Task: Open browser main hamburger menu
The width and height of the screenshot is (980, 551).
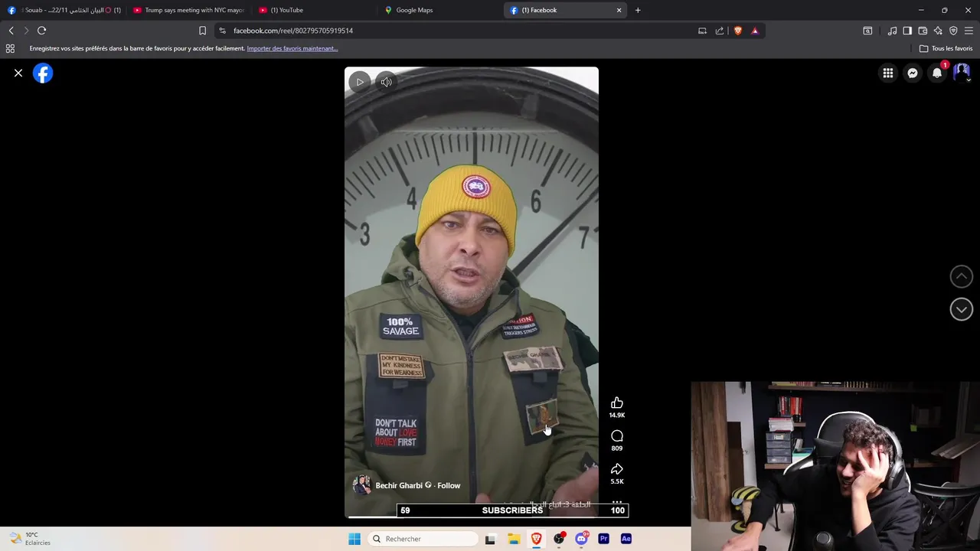Action: pyautogui.click(x=969, y=31)
